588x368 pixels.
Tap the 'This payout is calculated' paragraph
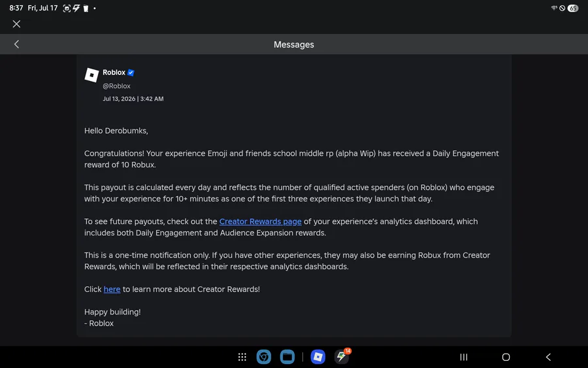pos(289,193)
